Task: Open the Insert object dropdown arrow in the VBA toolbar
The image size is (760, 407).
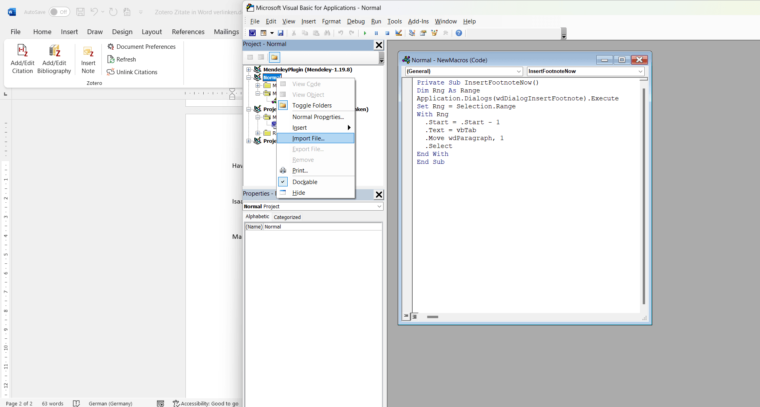Action: [271, 33]
